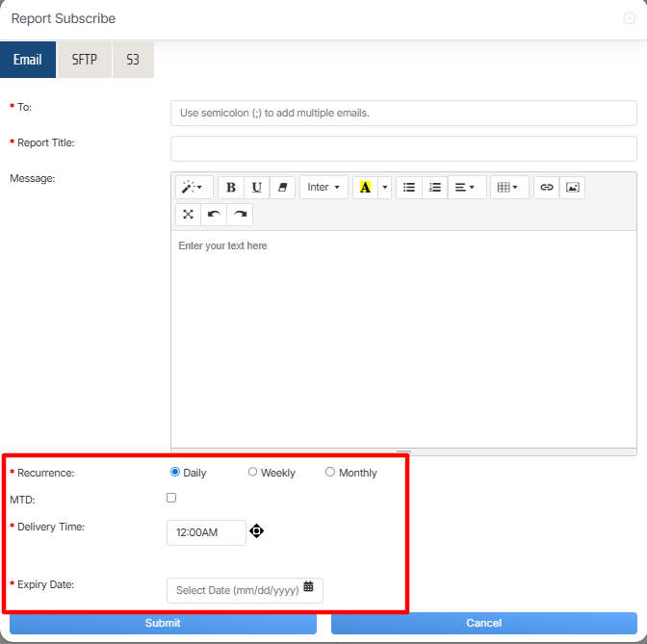The width and height of the screenshot is (647, 644).
Task: Switch to the S3 tab
Action: point(133,60)
